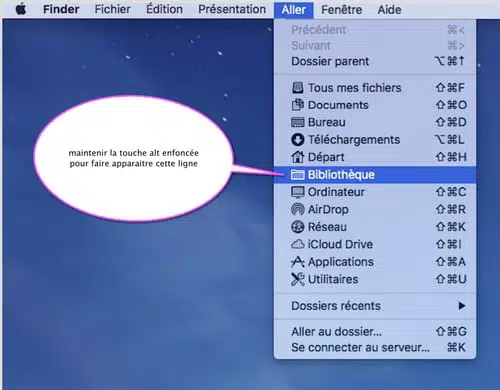Screen dimensions: 500x390
Task: Open the Finder menu
Action: 61,9
